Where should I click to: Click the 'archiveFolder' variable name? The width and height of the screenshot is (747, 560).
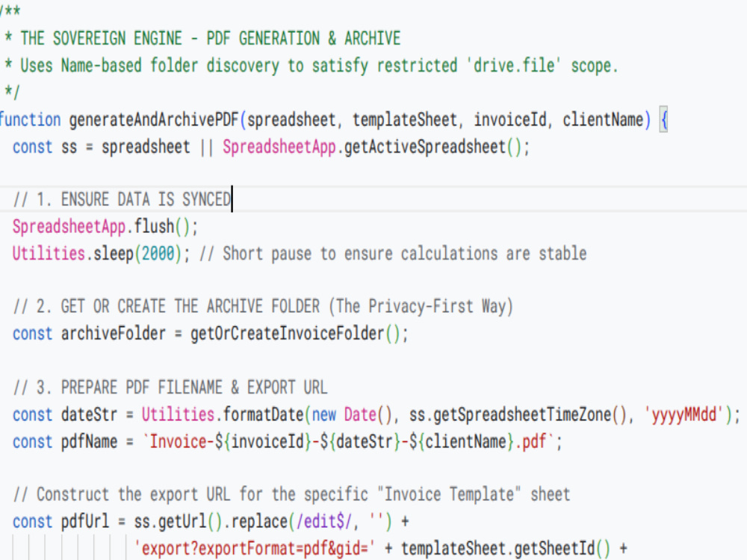pyautogui.click(x=114, y=334)
